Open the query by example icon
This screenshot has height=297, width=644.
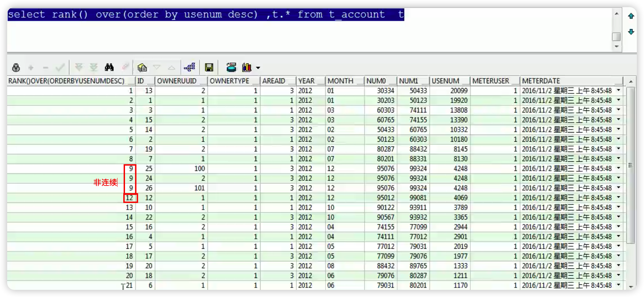(x=142, y=68)
